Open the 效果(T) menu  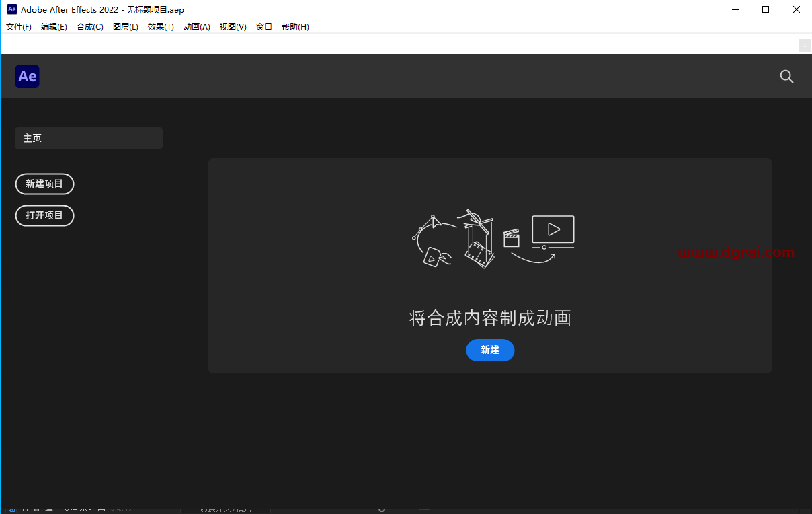pyautogui.click(x=161, y=26)
